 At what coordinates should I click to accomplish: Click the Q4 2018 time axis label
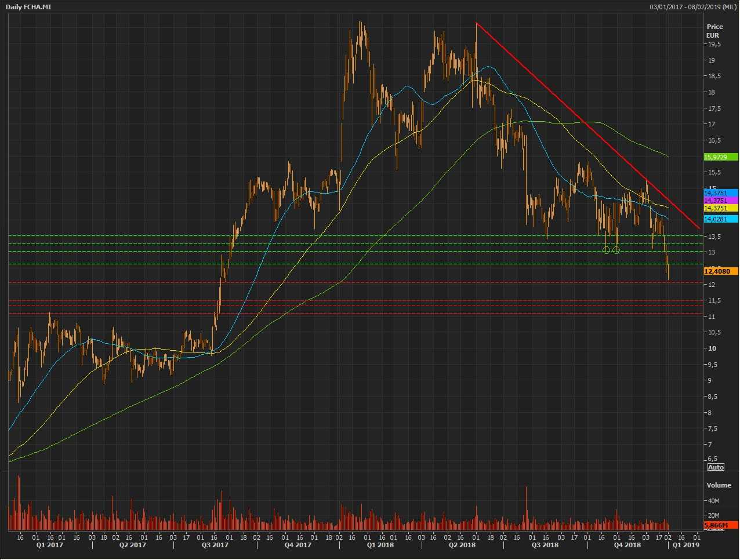coord(627,546)
